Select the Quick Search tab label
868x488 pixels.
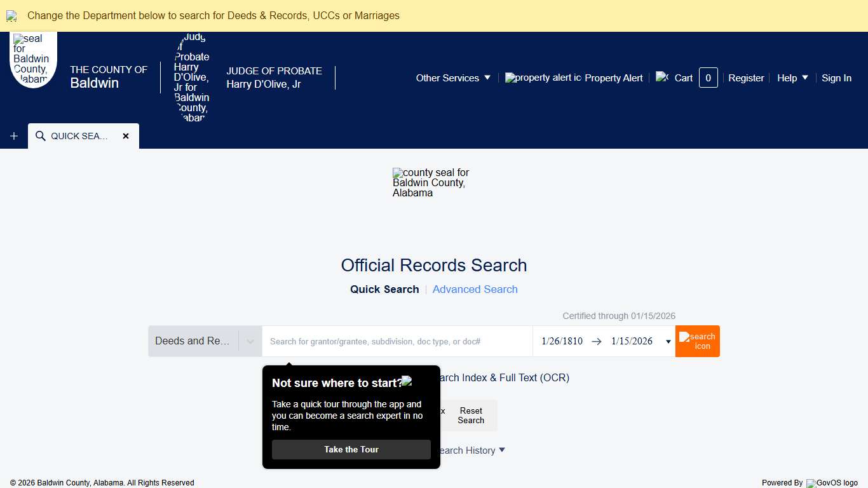click(x=384, y=289)
